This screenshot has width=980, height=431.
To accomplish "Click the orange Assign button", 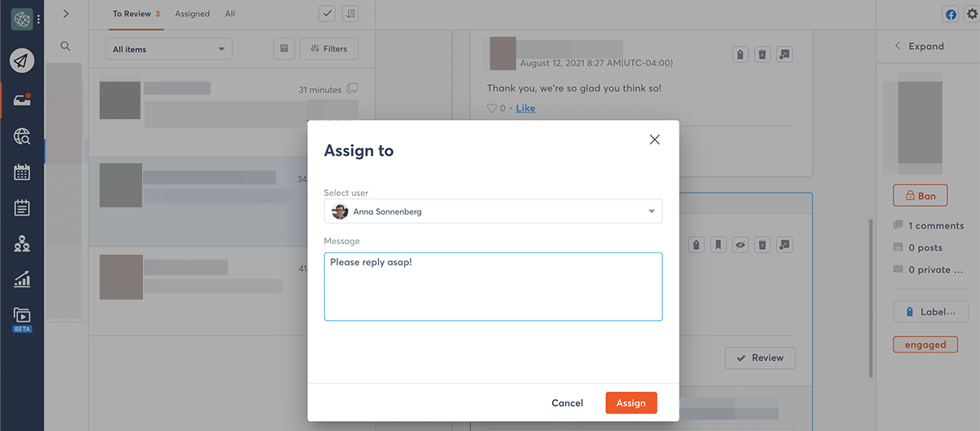I will click(630, 403).
